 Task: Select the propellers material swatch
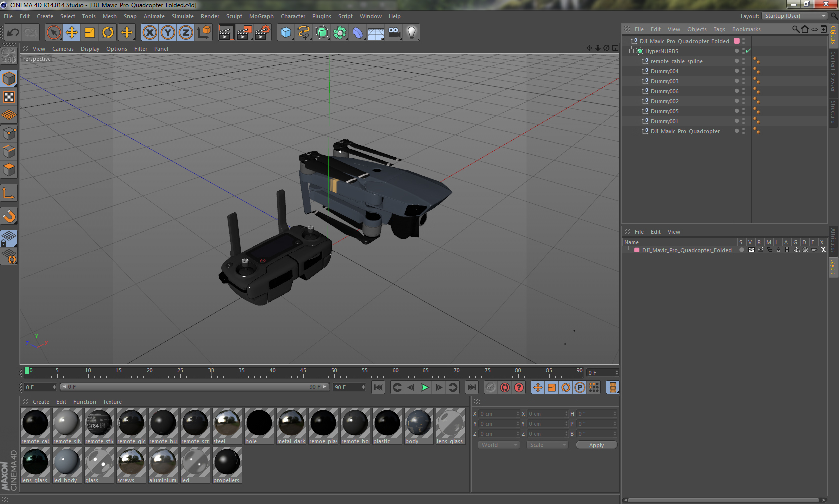[227, 465]
